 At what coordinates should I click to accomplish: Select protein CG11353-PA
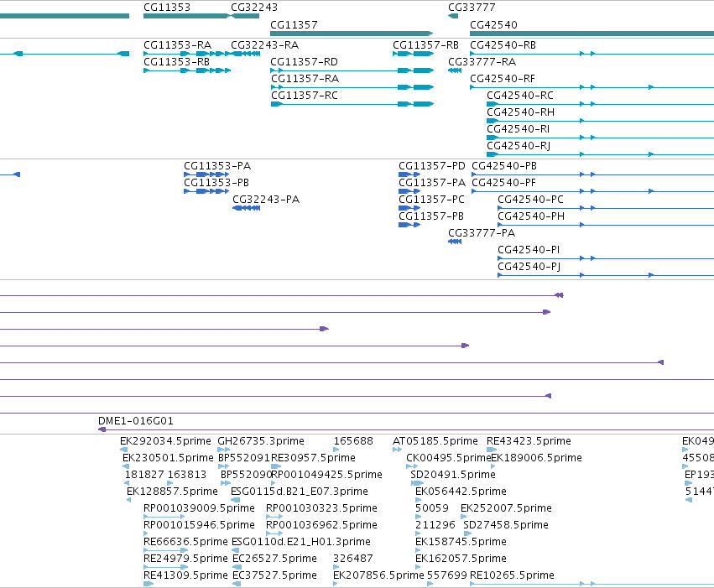206,174
